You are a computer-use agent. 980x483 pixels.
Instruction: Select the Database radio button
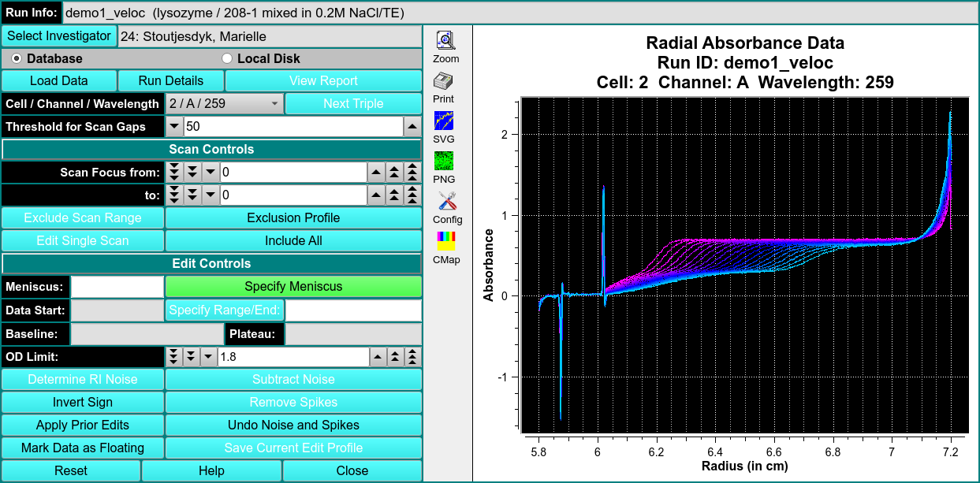pos(17,58)
